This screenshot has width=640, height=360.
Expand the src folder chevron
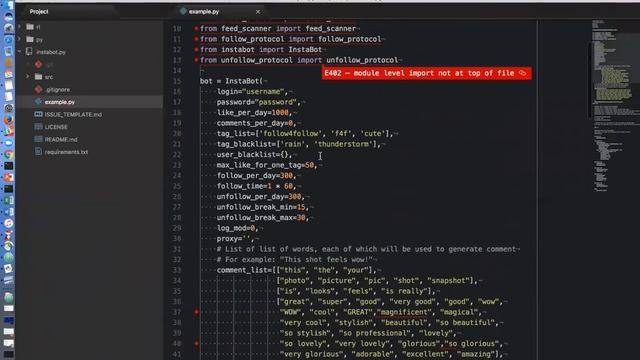pos(28,77)
